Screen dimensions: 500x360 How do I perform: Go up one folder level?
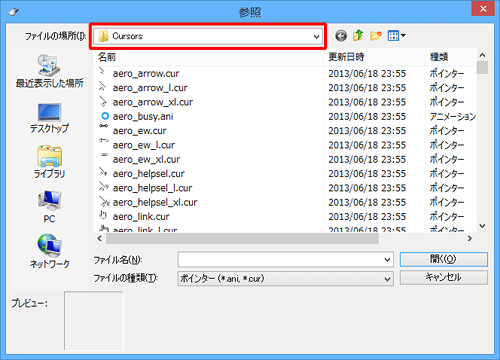pos(358,35)
